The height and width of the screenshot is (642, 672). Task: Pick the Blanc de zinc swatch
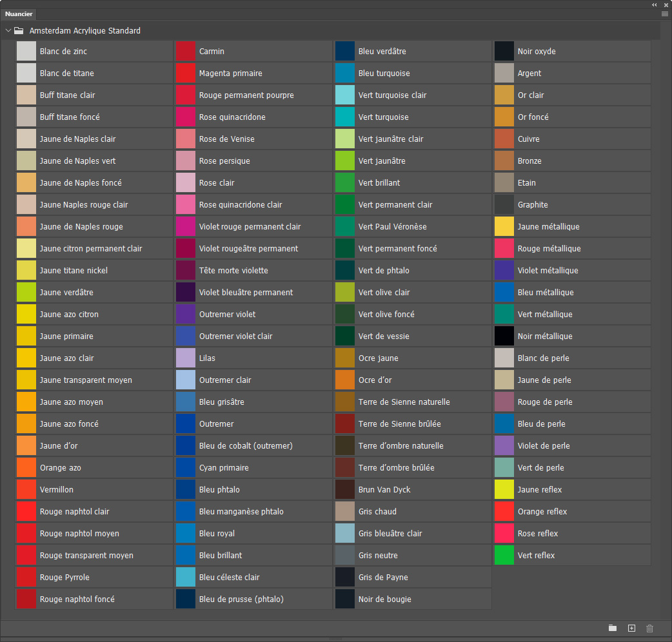(26, 52)
